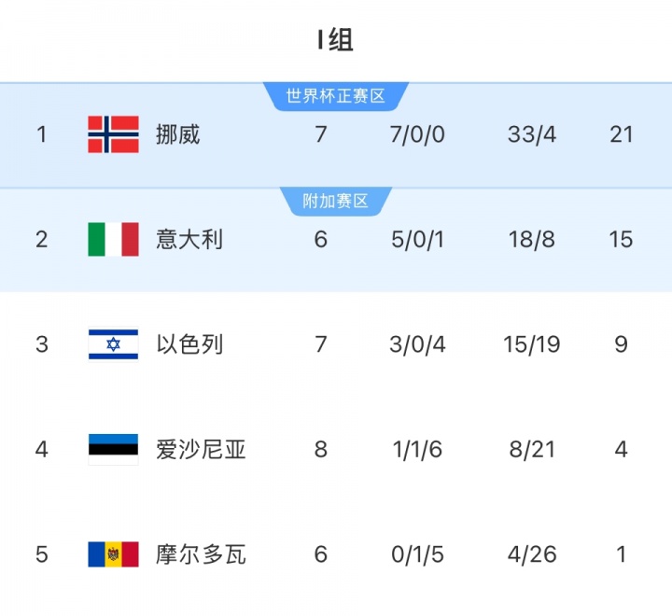This screenshot has width=672, height=616.
Task: Click the Estonia flag icon
Action: 113,449
